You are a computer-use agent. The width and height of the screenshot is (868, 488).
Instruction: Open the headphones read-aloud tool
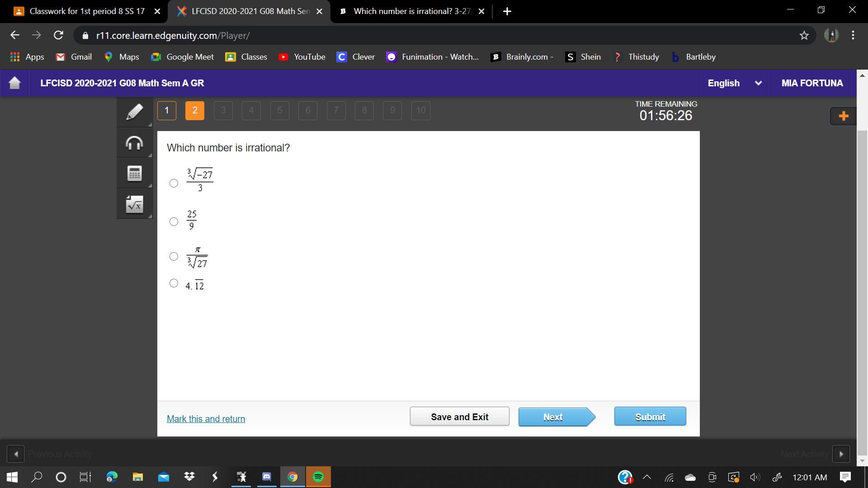[134, 143]
